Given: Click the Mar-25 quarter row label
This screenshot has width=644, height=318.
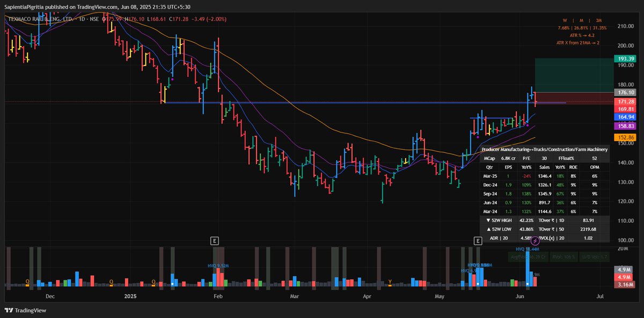Looking at the screenshot, I should (489, 176).
